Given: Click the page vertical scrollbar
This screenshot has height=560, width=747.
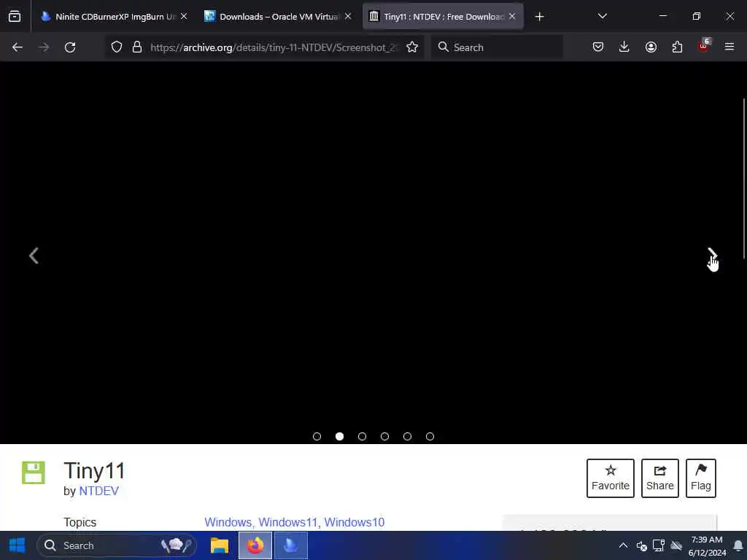Looking at the screenshot, I should 743,179.
